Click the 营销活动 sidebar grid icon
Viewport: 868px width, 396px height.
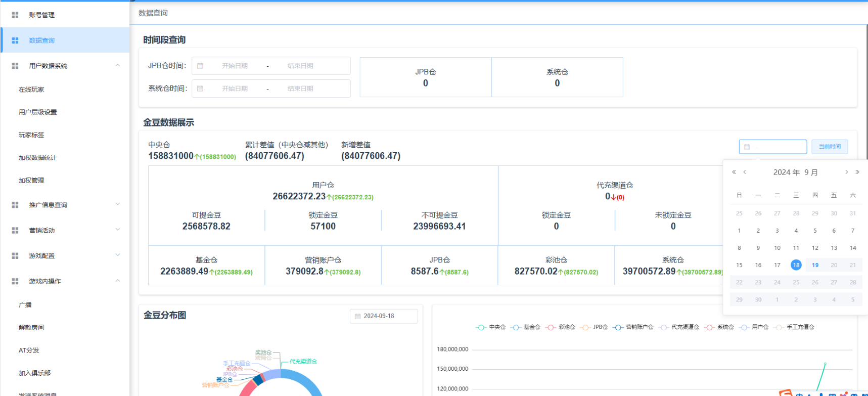tap(15, 231)
